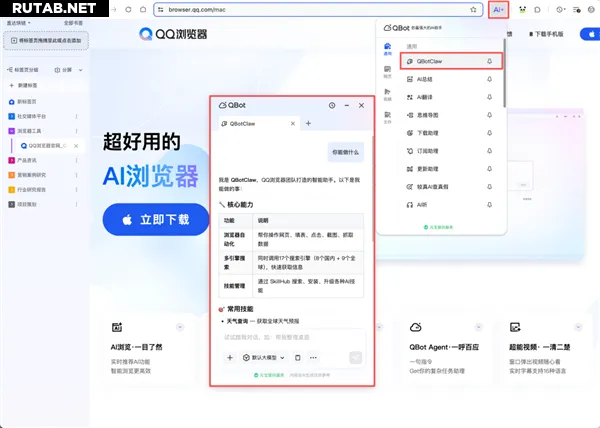
Task: Click the browser address bar
Action: pyautogui.click(x=300, y=9)
